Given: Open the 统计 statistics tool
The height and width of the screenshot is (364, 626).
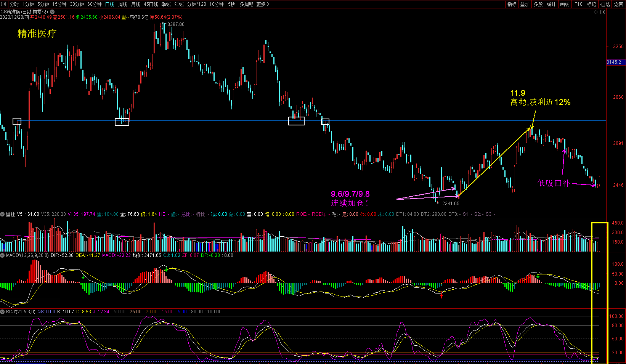Looking at the screenshot, I should pos(552,4).
